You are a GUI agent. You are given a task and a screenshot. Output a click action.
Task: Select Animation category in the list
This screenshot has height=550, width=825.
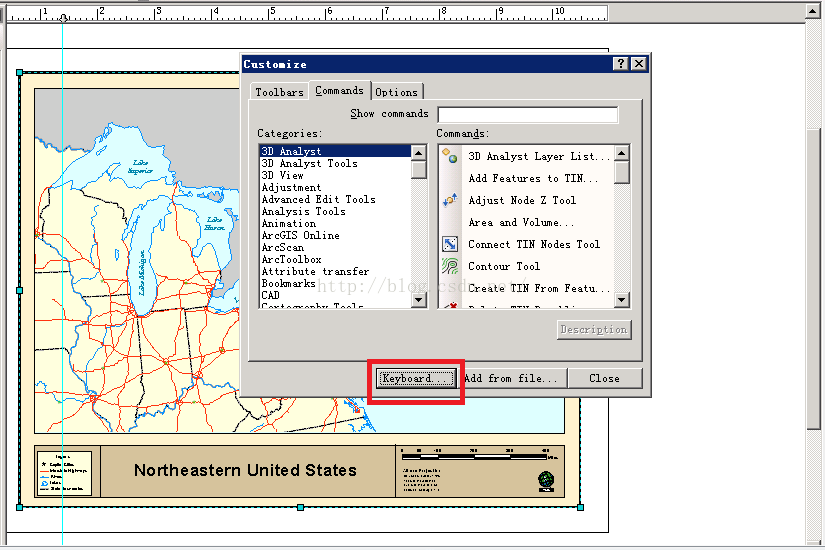(x=288, y=224)
